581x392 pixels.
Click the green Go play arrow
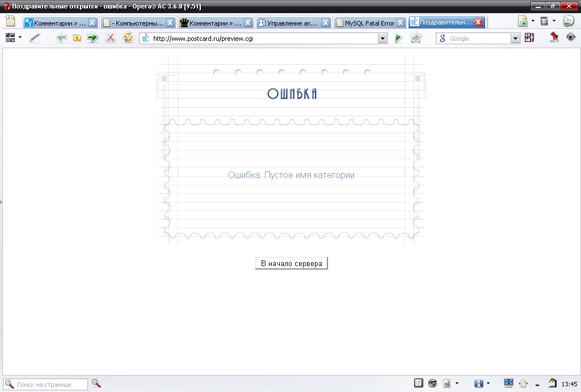pyautogui.click(x=398, y=38)
